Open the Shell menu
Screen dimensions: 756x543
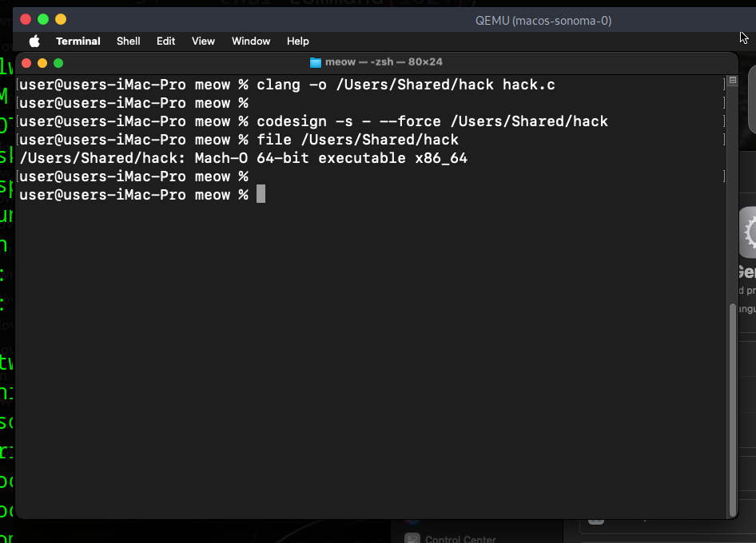click(x=128, y=41)
